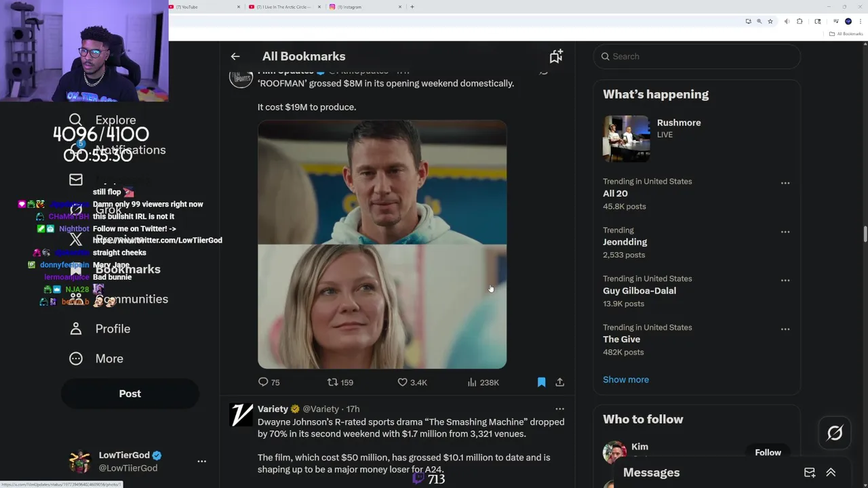This screenshot has width=868, height=488.
Task: Open the browser extensions puzzle icon
Action: [800, 22]
